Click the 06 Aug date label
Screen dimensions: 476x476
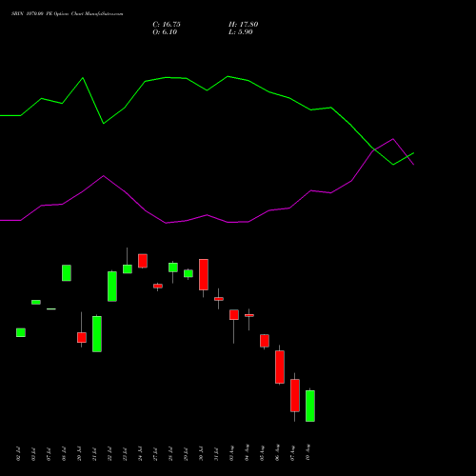point(277,453)
